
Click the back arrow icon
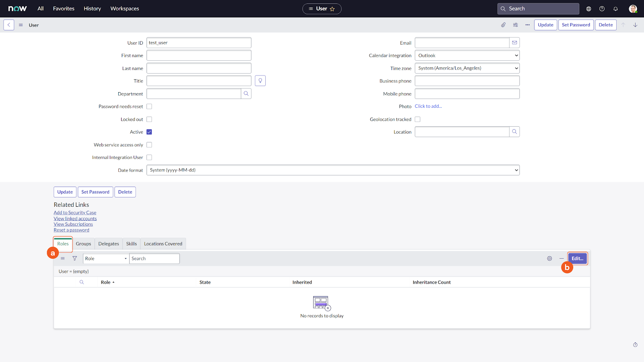[x=9, y=25]
